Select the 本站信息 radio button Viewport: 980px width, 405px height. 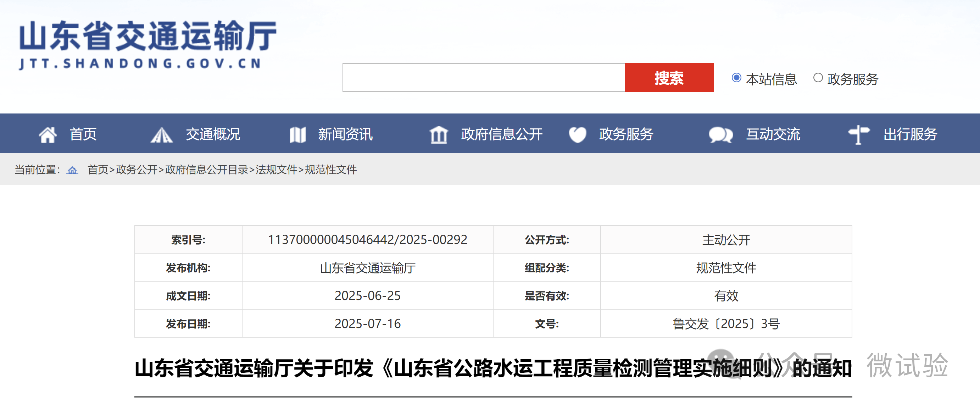736,78
